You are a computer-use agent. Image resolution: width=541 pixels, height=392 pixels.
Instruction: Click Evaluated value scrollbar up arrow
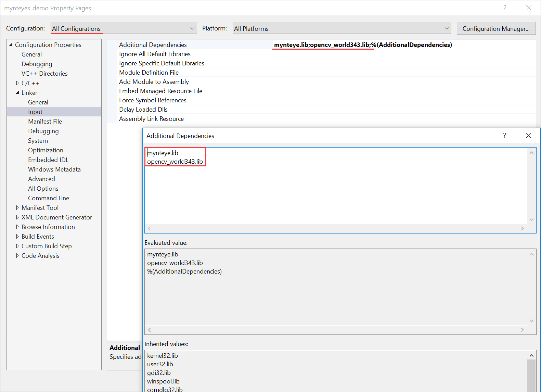tap(531, 254)
